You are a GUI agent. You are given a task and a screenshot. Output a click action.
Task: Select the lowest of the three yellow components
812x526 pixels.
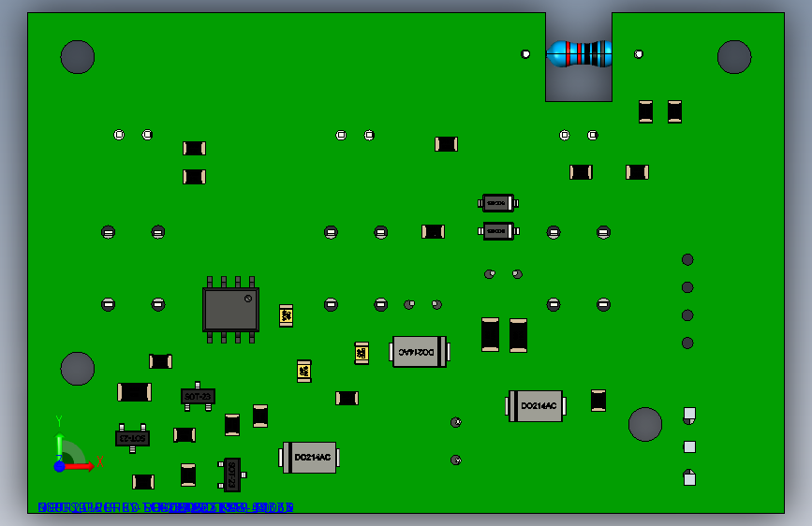[304, 372]
